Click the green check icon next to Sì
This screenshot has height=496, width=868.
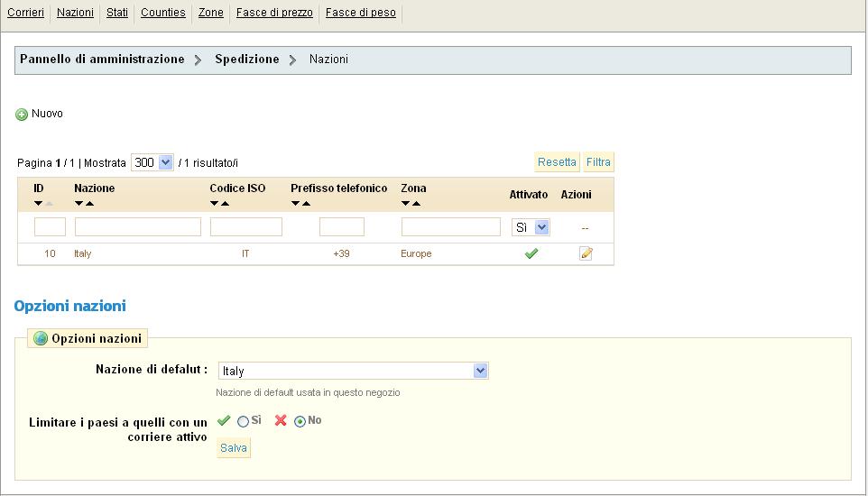[224, 420]
